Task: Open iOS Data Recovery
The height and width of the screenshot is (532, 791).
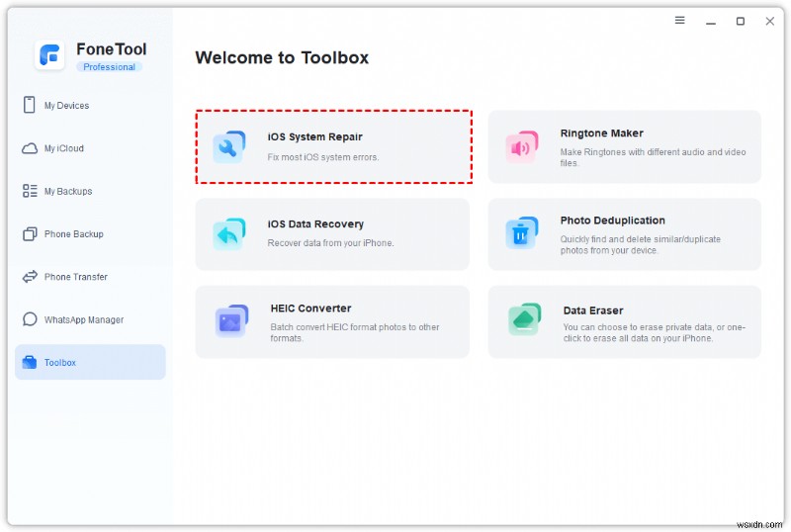Action: coord(332,234)
